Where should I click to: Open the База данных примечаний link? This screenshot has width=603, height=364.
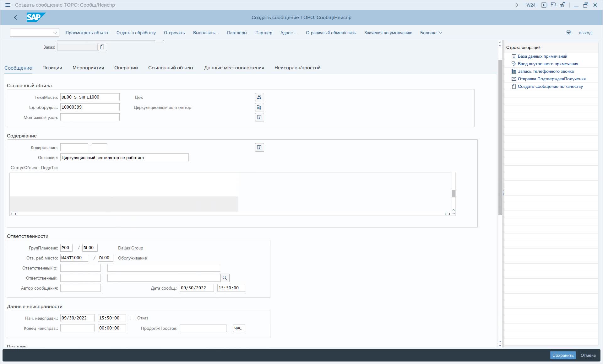tap(542, 56)
